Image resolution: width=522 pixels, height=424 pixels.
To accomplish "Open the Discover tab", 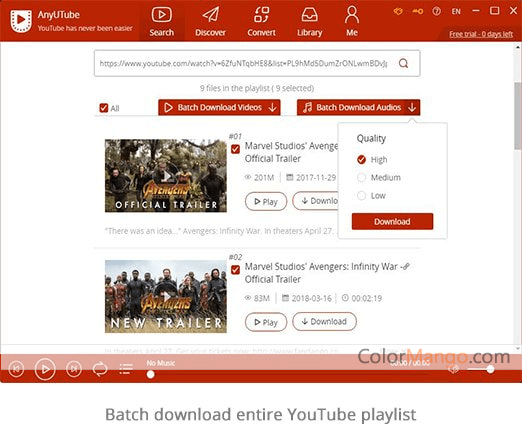I will pos(210,21).
